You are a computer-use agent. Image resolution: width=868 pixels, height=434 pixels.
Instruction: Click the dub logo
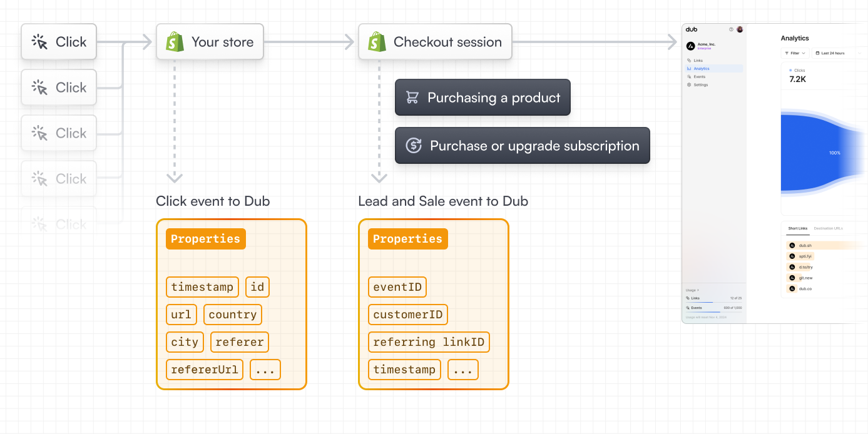[x=692, y=29]
